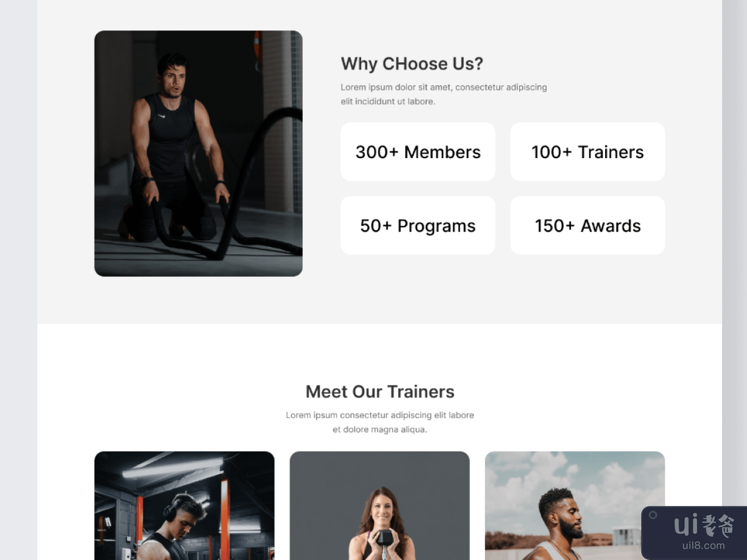Select the 100+ Trainers stat card

tap(588, 152)
